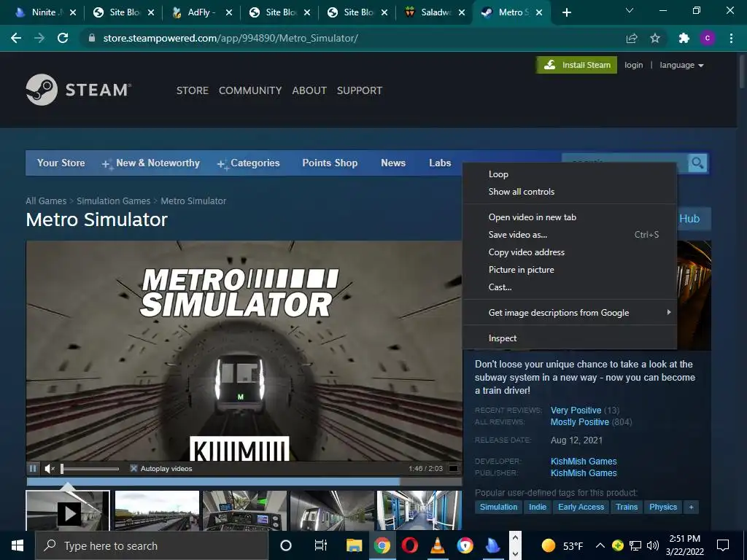Adjust the video volume slider
The image size is (747, 560).
90,469
